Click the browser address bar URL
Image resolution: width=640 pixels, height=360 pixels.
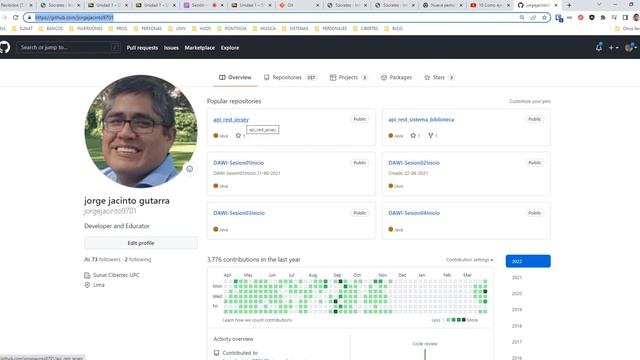click(74, 18)
